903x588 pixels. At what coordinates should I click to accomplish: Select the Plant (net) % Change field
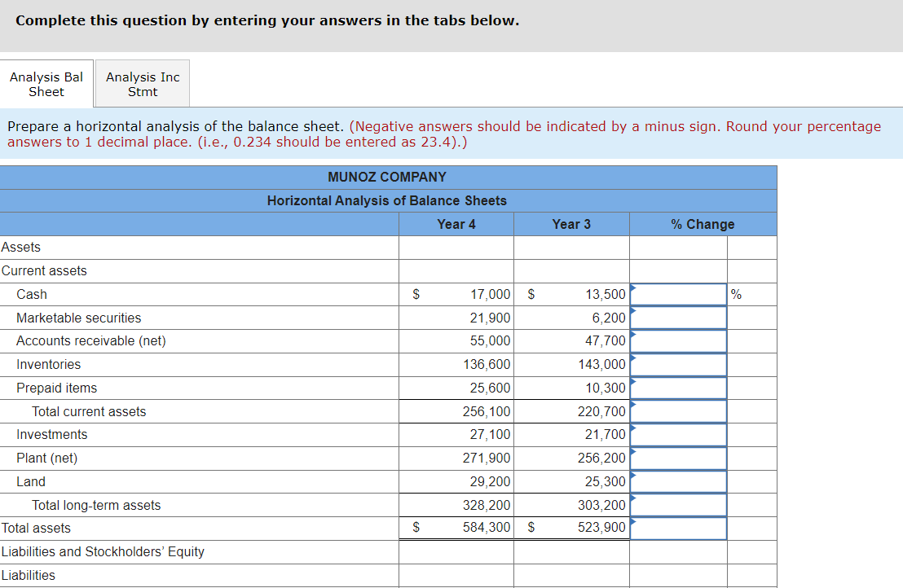[x=678, y=458]
